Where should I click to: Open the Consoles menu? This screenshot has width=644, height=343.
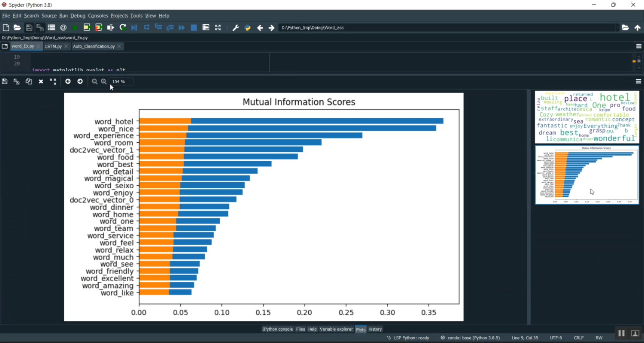98,16
